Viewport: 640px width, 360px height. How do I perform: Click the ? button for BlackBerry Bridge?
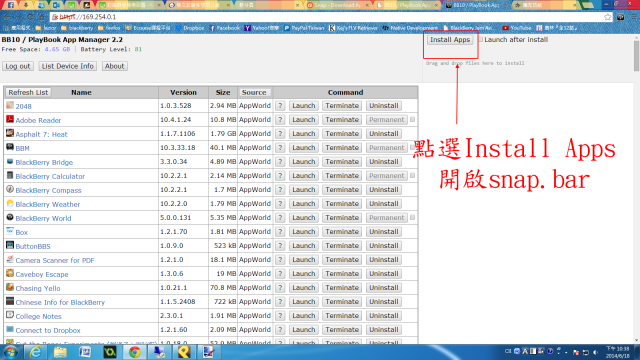pos(280,162)
